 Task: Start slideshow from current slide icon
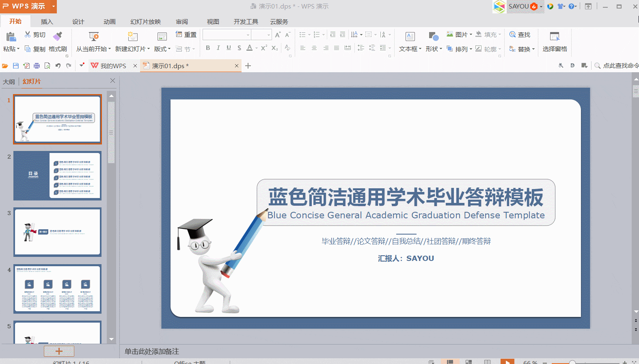(x=94, y=37)
